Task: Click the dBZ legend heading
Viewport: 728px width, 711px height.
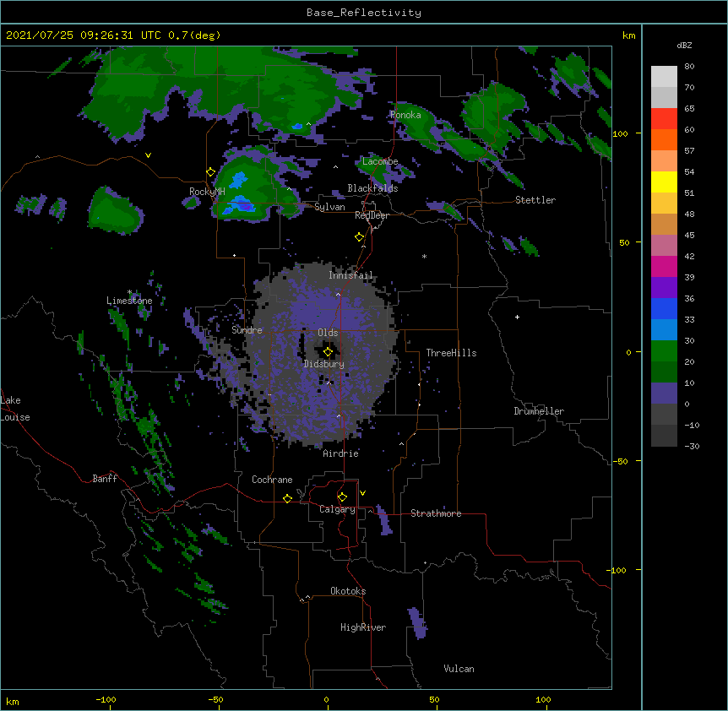Action: 684,45
